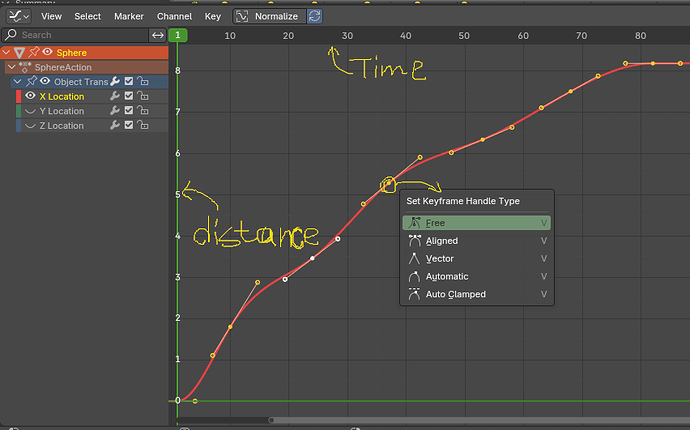Choose Aligned handle type
The width and height of the screenshot is (690, 430).
coord(477,241)
